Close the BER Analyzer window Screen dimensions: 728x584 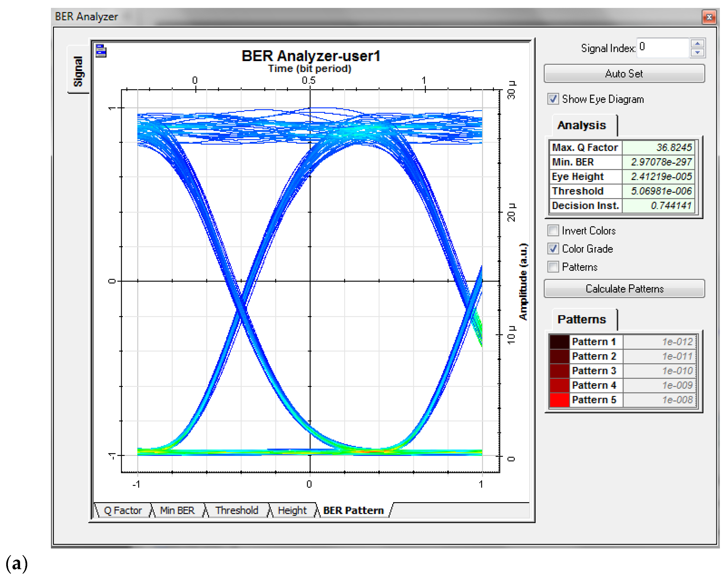(709, 17)
